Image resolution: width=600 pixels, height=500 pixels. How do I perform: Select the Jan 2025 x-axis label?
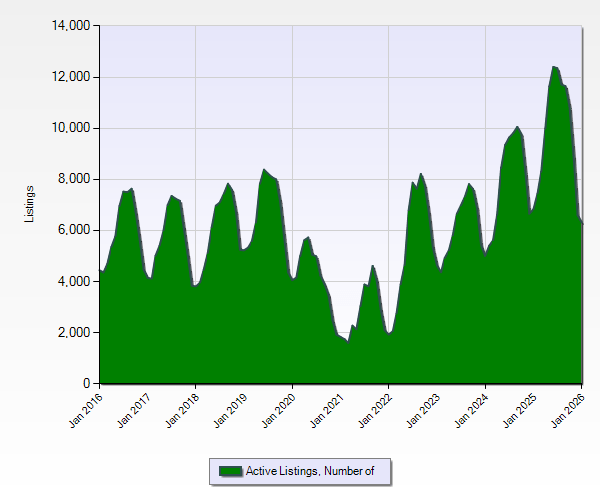[519, 410]
